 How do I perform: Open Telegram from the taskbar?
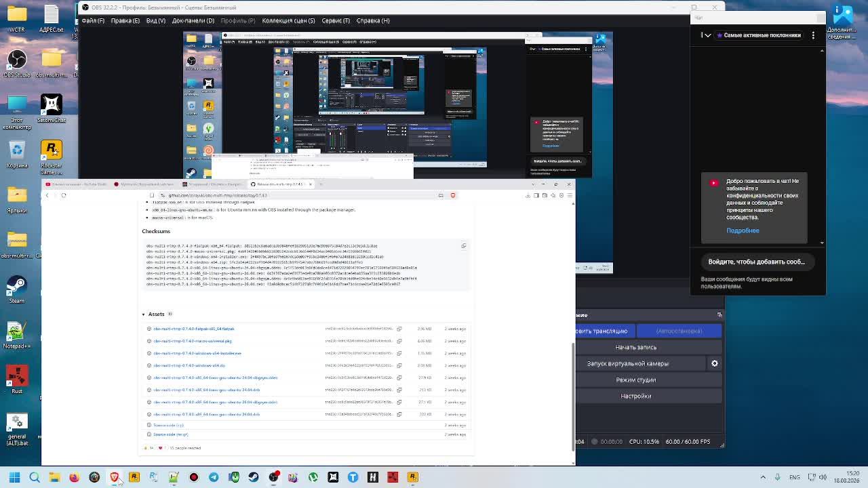pyautogui.click(x=214, y=477)
